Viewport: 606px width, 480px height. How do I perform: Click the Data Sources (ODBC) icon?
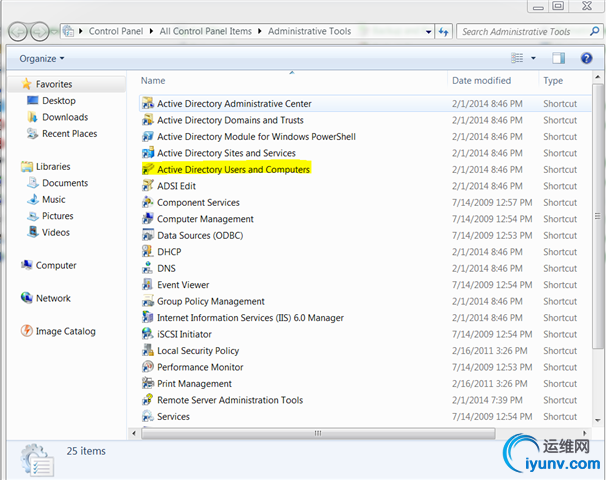(x=148, y=235)
